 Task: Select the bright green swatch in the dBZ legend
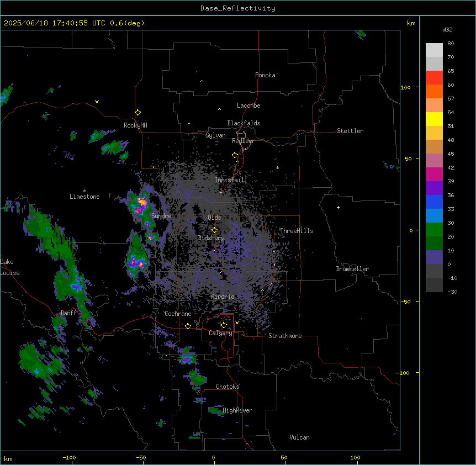coord(434,230)
